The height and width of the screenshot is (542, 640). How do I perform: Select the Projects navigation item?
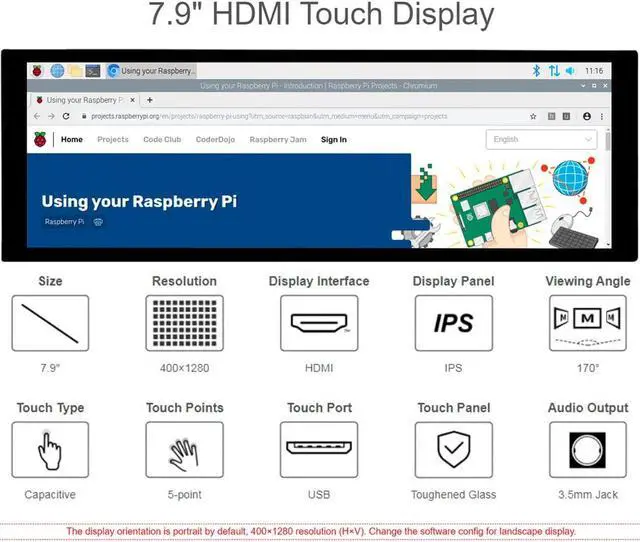[112, 140]
